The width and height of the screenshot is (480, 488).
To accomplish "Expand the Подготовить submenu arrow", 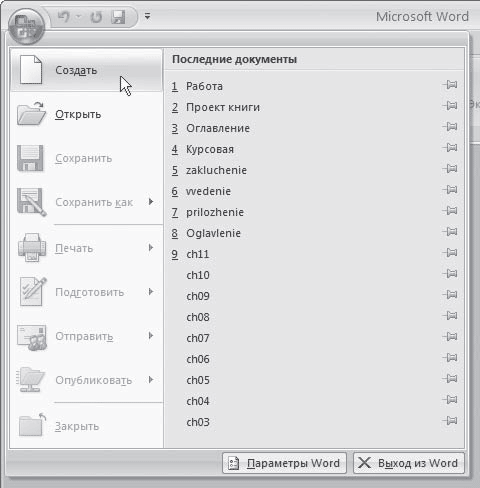I will click(151, 292).
